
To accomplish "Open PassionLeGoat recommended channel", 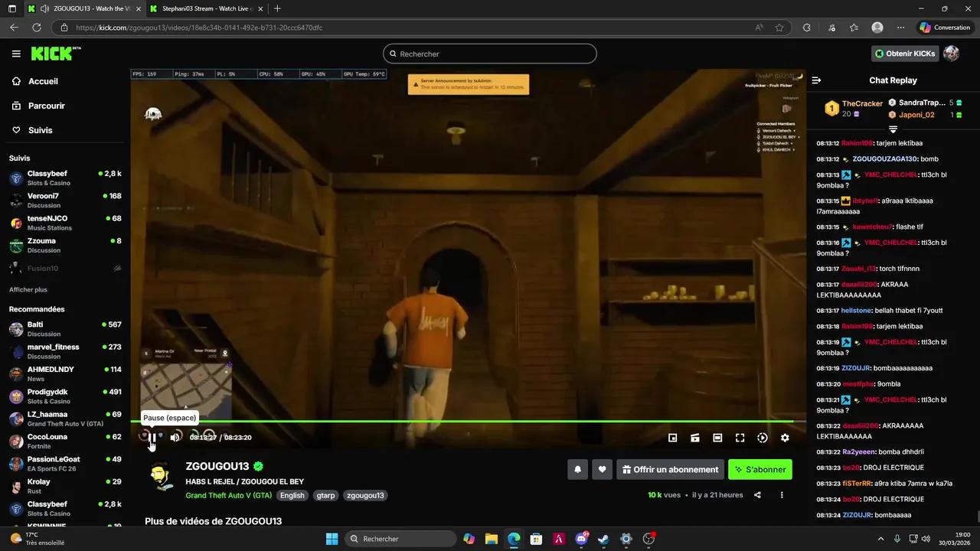I will 65,464.
